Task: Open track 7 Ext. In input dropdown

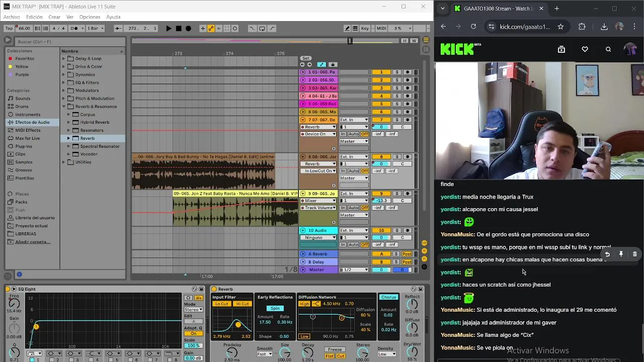Action: 354,120
